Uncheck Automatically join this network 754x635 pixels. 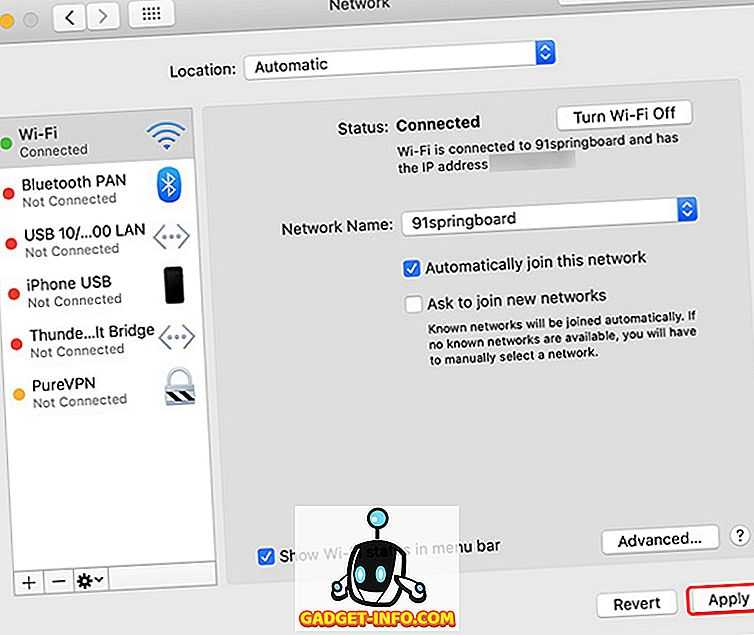pyautogui.click(x=411, y=268)
